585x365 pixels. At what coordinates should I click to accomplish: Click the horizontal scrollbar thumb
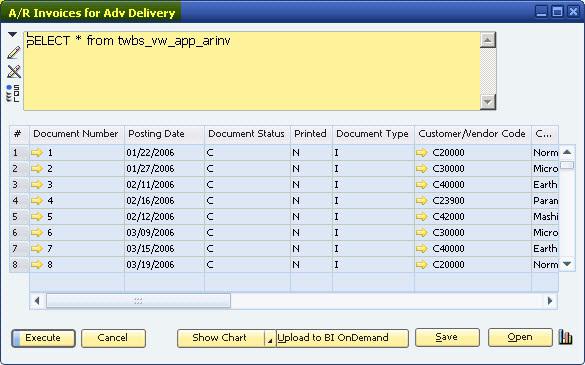tap(138, 301)
